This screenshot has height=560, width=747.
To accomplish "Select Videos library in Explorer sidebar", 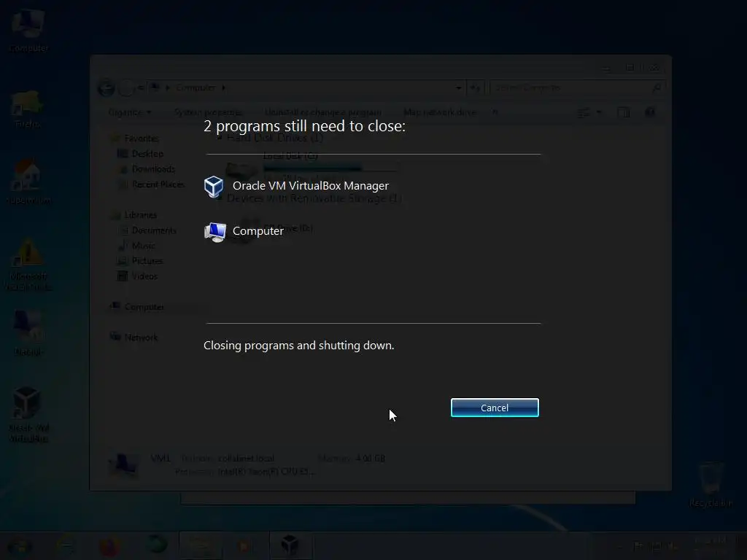I will pos(144,276).
